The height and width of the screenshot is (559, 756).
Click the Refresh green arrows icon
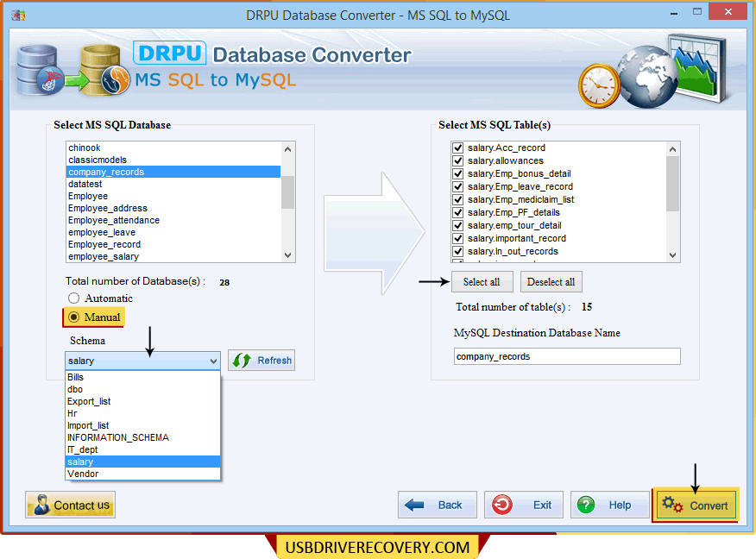point(242,361)
